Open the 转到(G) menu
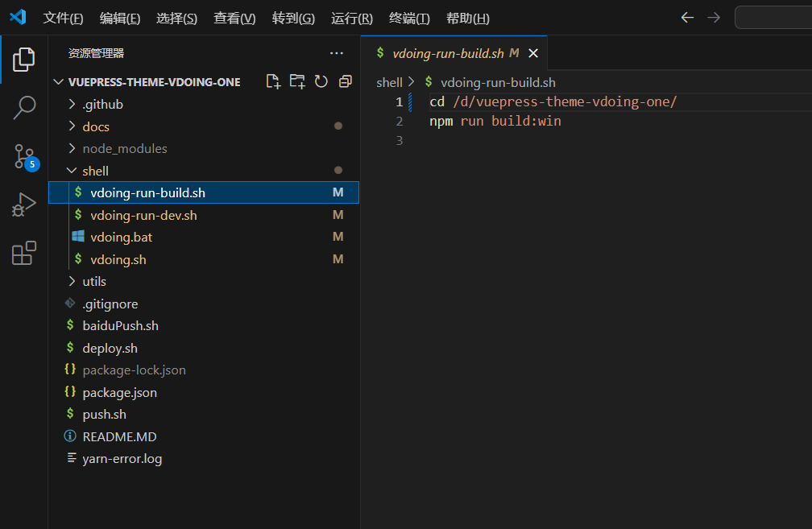The height and width of the screenshot is (529, 812). pyautogui.click(x=293, y=18)
